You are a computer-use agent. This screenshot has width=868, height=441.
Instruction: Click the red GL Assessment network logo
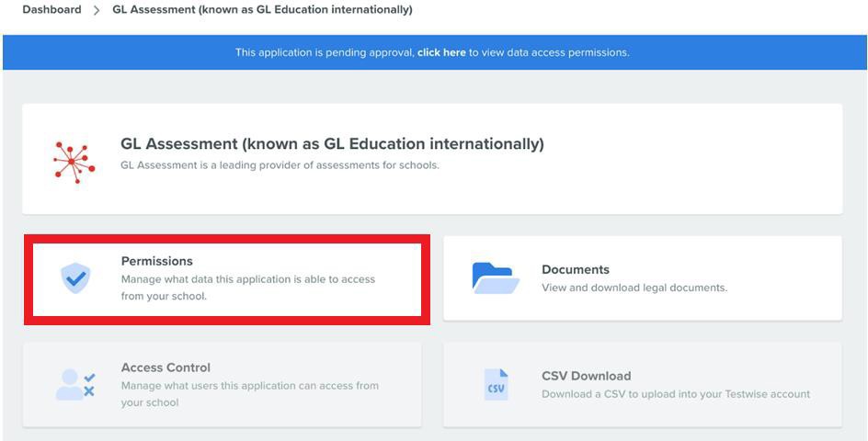point(74,161)
